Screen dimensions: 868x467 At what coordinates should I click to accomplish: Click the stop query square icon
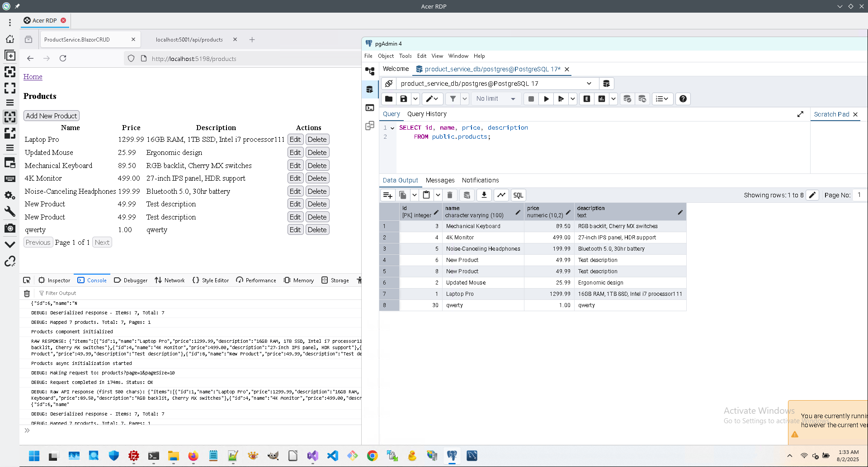pos(531,99)
